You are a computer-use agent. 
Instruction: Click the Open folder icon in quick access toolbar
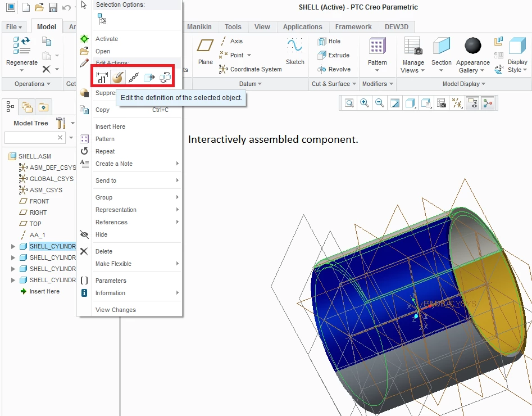coord(39,7)
